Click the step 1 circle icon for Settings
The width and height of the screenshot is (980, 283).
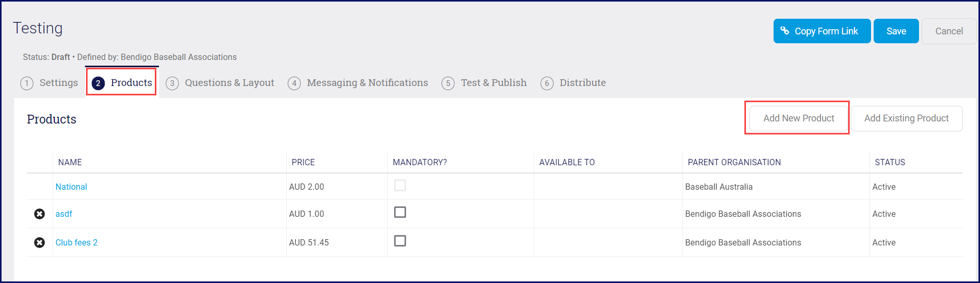tap(27, 83)
